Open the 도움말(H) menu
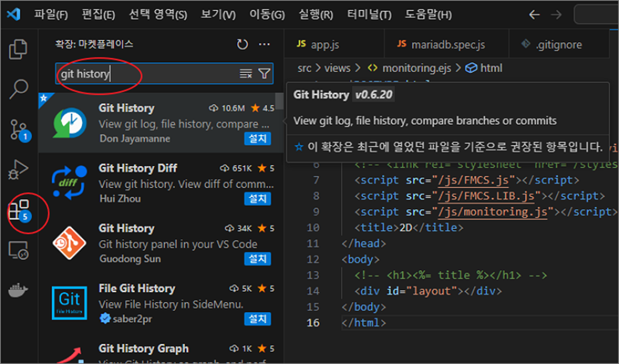The height and width of the screenshot is (364, 619). (428, 15)
